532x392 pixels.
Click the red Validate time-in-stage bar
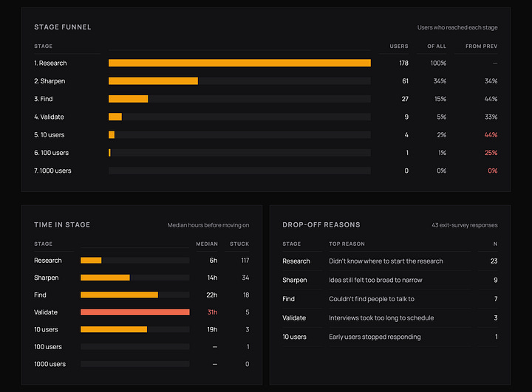135,312
